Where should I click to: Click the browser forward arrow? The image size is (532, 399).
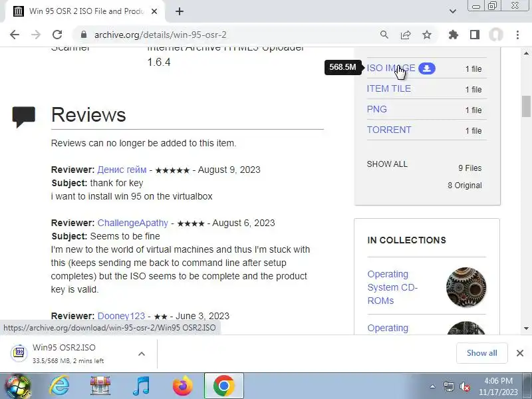(36, 35)
